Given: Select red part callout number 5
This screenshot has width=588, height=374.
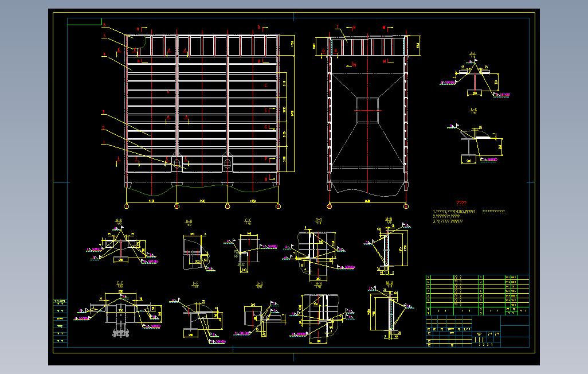Looking at the screenshot, I should (x=104, y=36).
